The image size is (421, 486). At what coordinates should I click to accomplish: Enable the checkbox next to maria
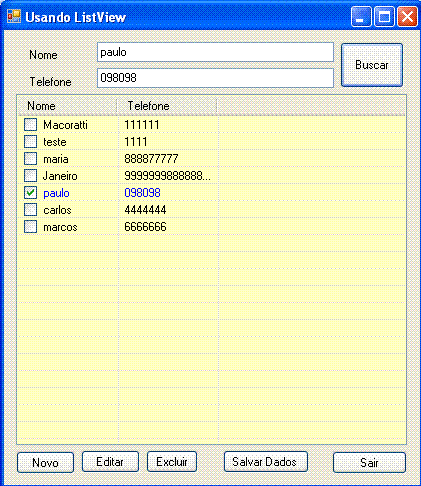tap(30, 159)
